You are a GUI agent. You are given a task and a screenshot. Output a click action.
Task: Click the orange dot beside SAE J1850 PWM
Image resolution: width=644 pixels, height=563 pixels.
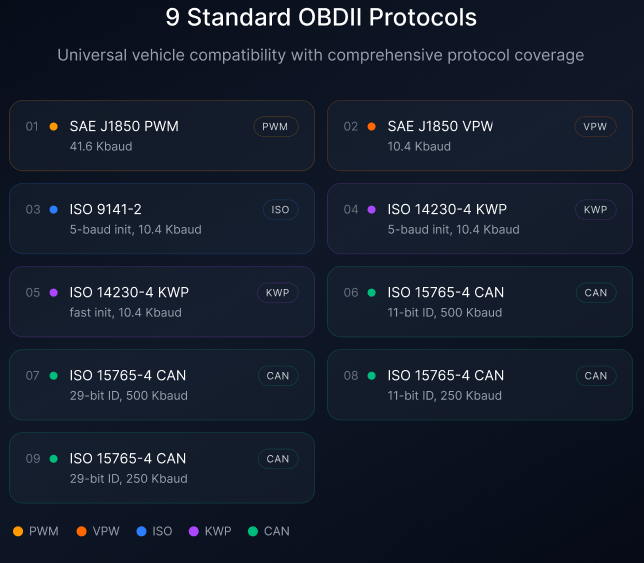click(53, 127)
